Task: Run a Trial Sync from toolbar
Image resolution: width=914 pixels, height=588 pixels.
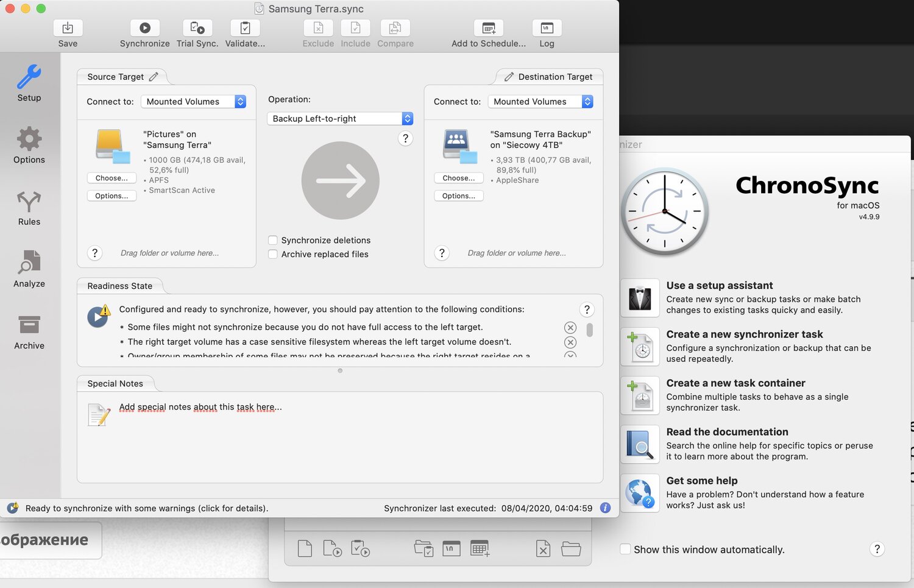Action: pyautogui.click(x=197, y=28)
